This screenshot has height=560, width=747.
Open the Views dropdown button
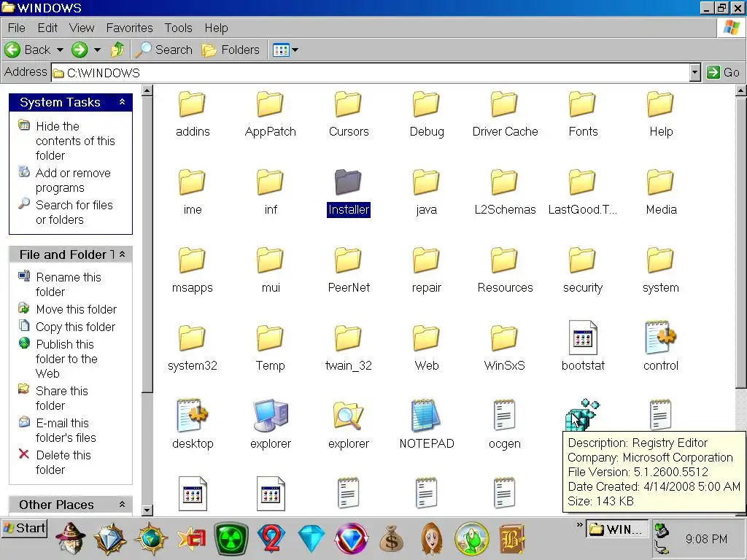click(285, 50)
